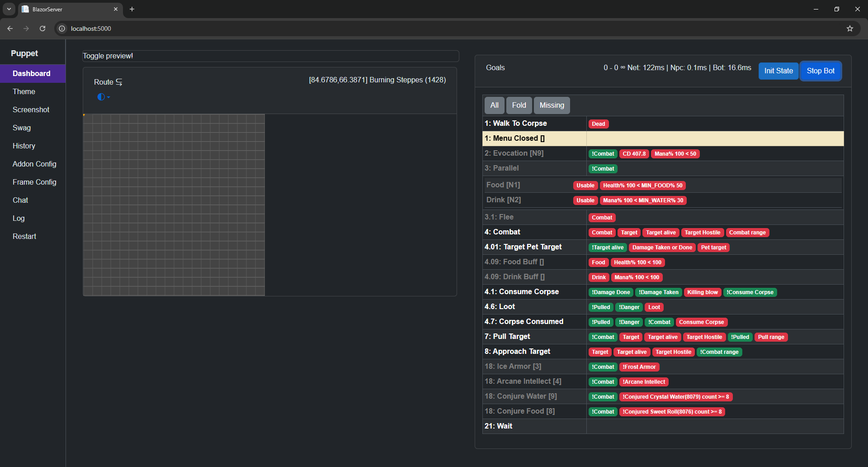Click the Damage Taken or Done badge
The width and height of the screenshot is (868, 467).
pos(662,248)
